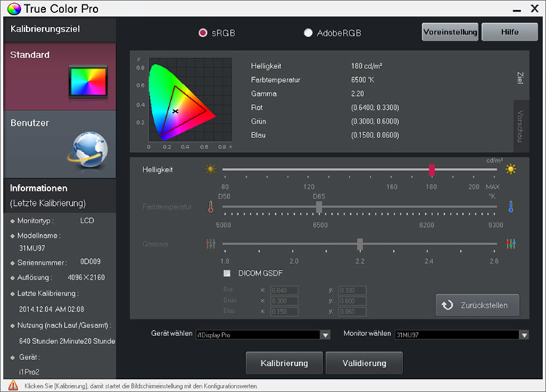The height and width of the screenshot is (392, 546).
Task: Select the sRGB radio button
Action: click(x=203, y=33)
